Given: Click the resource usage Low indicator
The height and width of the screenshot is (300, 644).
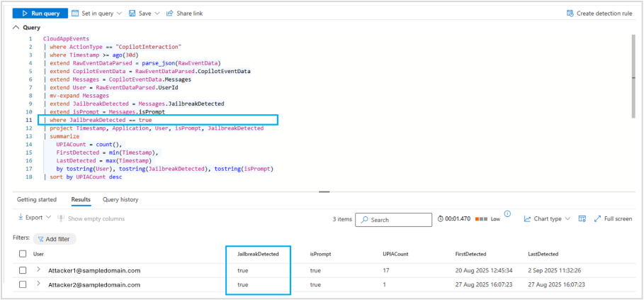Looking at the screenshot, I should [x=488, y=219].
